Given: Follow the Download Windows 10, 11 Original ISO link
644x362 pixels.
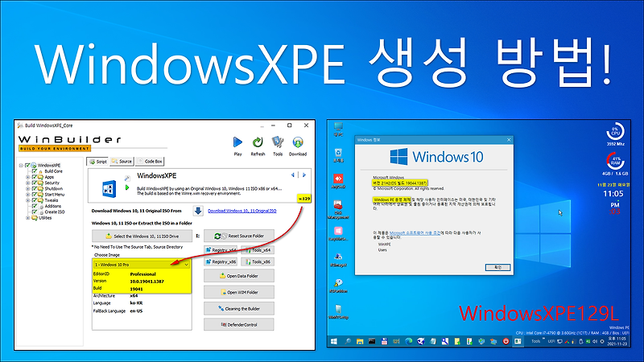Looking at the screenshot, I should click(x=242, y=211).
